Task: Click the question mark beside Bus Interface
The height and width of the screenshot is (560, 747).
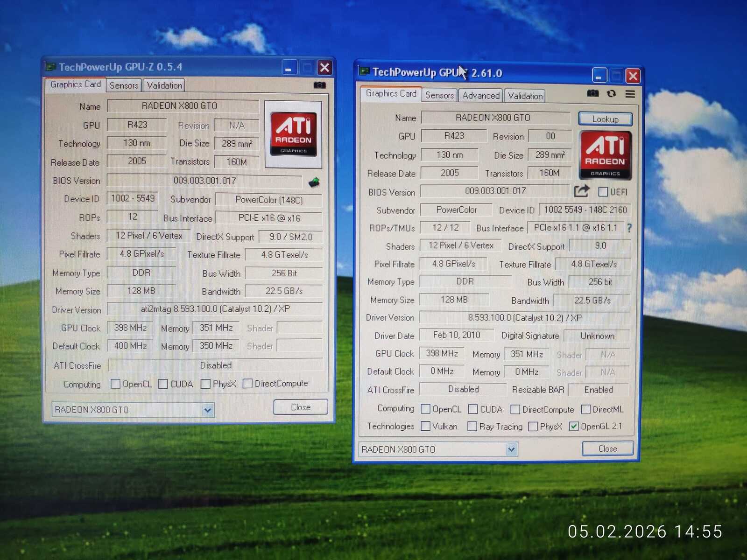Action: coord(629,228)
